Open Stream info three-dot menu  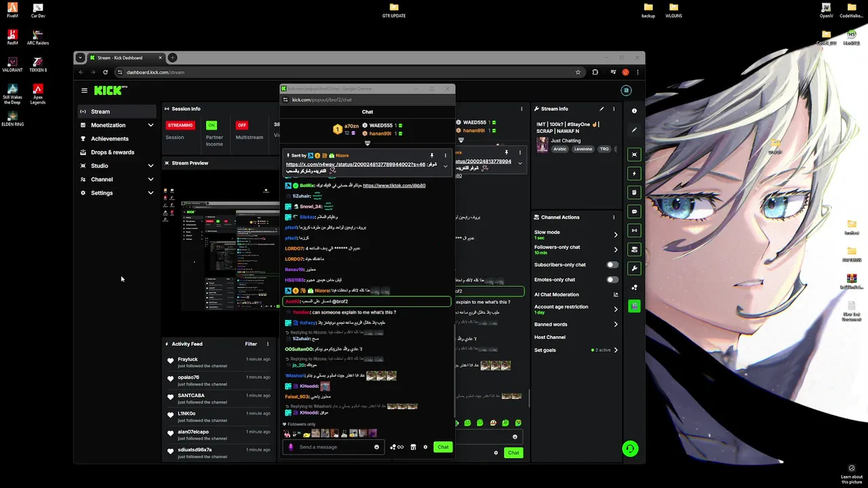click(x=614, y=108)
